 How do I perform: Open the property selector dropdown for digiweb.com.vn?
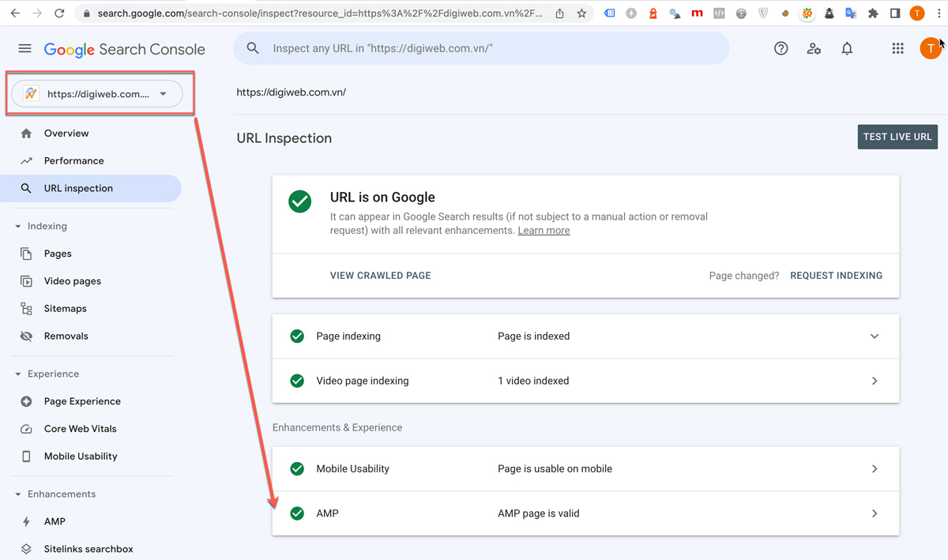97,94
